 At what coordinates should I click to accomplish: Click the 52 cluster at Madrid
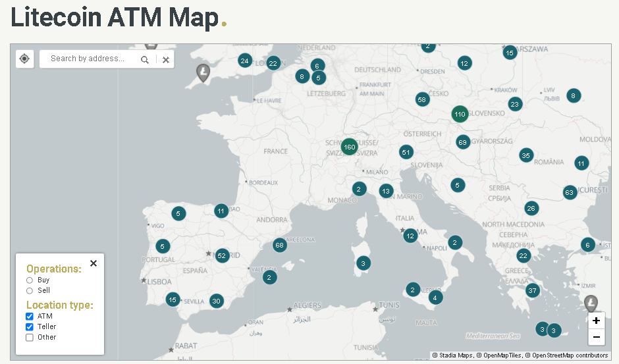pyautogui.click(x=222, y=255)
